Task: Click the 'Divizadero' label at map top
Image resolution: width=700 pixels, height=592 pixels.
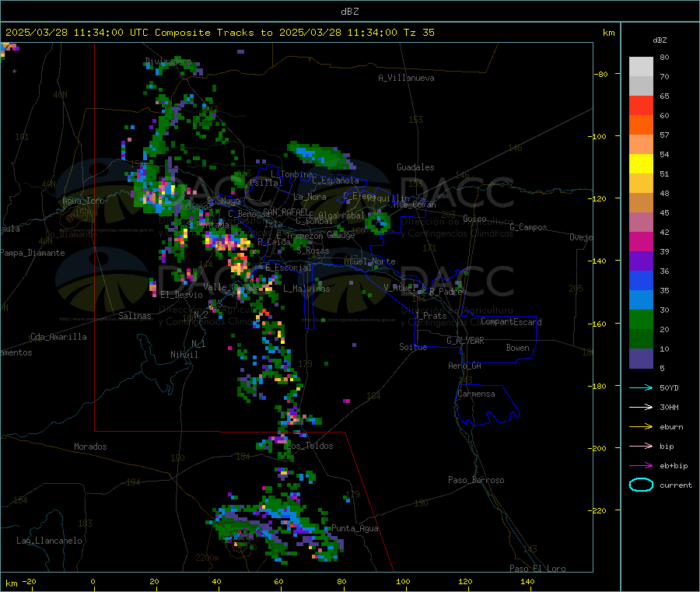Action: tap(168, 61)
